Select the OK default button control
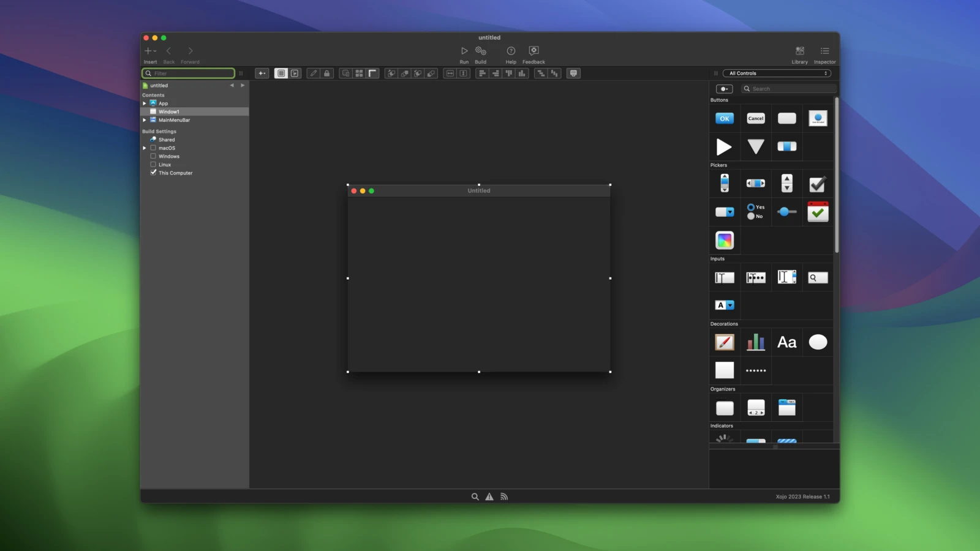The image size is (980, 551). tap(725, 119)
